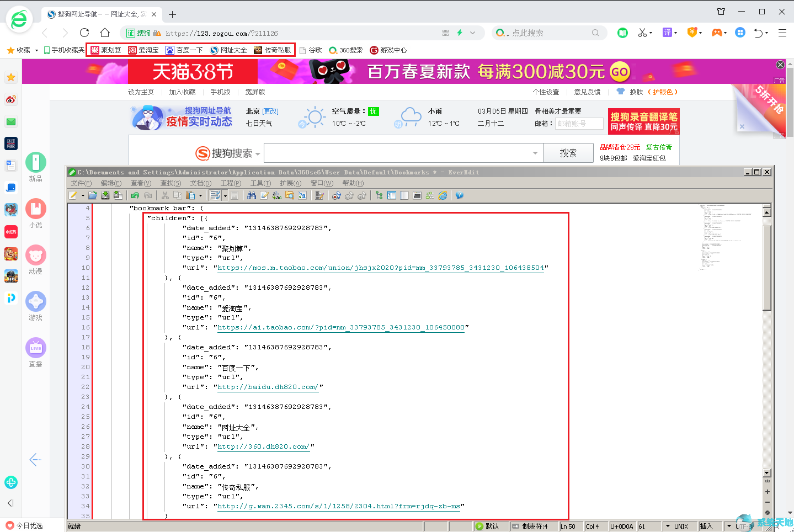Click 百度一下 bookmark in favorites bar
The image size is (794, 532).
point(184,50)
